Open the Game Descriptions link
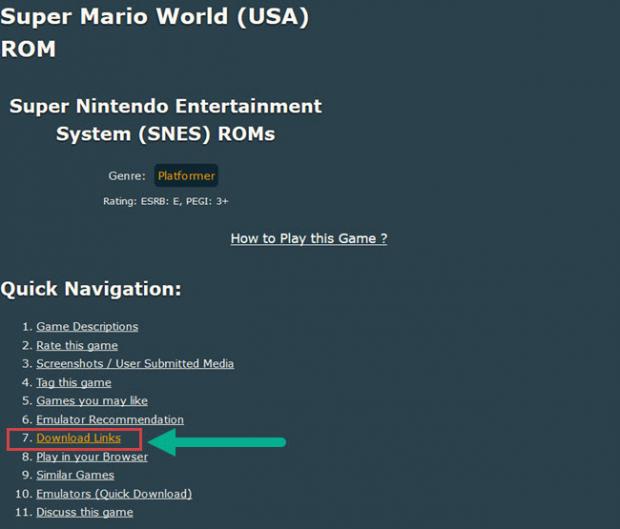This screenshot has height=529, width=620. (87, 327)
